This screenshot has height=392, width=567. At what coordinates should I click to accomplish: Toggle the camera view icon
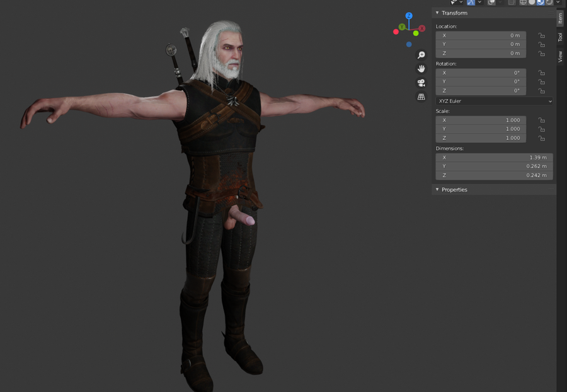pyautogui.click(x=421, y=83)
